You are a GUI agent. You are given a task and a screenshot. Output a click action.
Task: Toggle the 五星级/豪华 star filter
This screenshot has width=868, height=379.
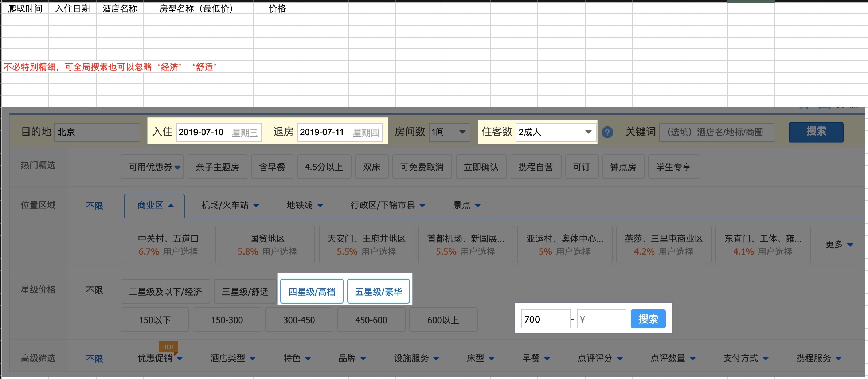point(379,291)
